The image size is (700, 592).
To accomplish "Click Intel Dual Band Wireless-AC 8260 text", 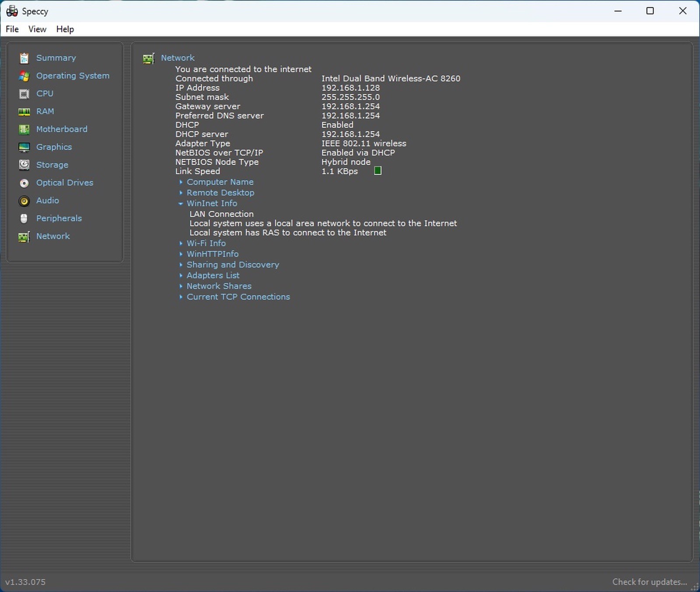I will point(391,78).
